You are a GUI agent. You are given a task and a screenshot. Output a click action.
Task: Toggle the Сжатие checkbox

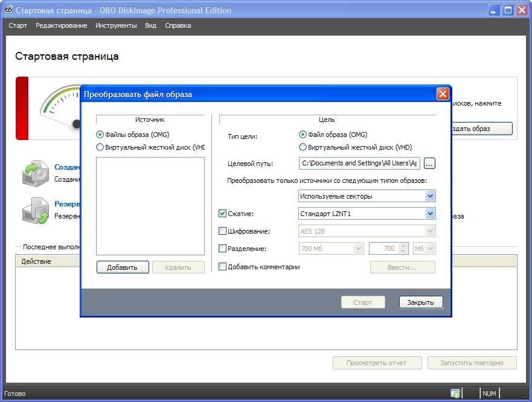pos(222,214)
